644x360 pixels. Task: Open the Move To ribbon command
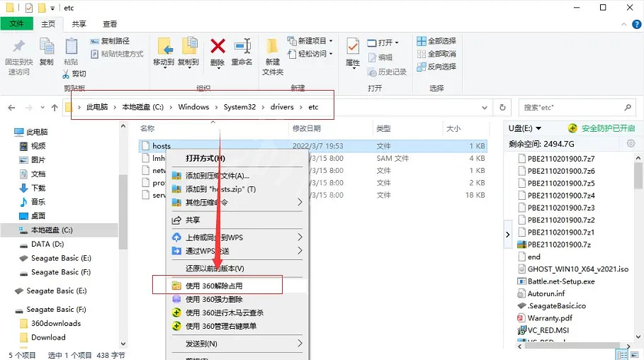tap(164, 52)
